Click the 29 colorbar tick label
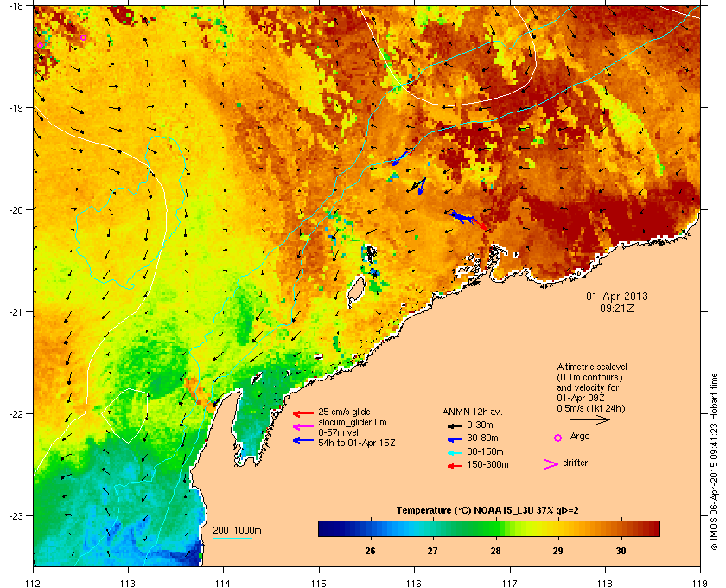Screen dimensions: 726x588 pyautogui.click(x=558, y=551)
